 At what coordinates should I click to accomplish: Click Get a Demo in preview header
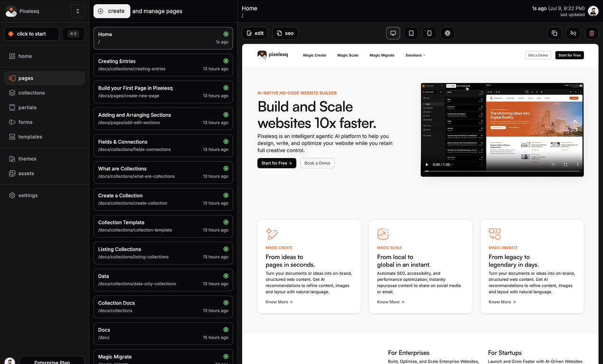tap(538, 55)
